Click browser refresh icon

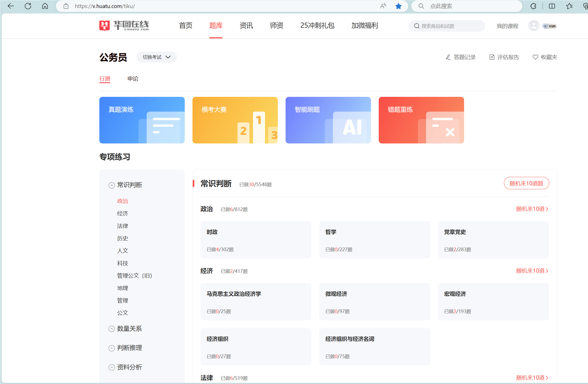28,6
